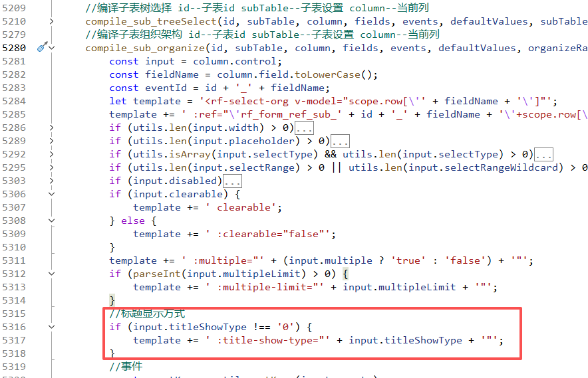Expand fold arrow on line 5289 placeholder check
The width and height of the screenshot is (588, 378).
52,141
